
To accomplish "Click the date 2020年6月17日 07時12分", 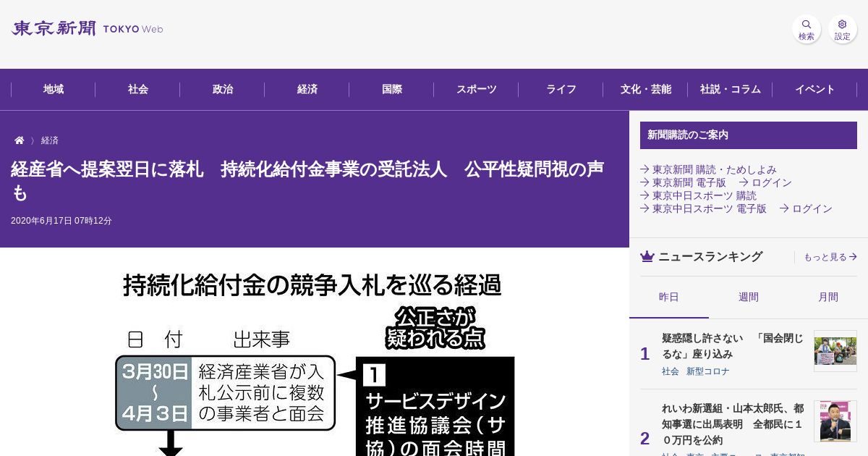I will pos(61,221).
